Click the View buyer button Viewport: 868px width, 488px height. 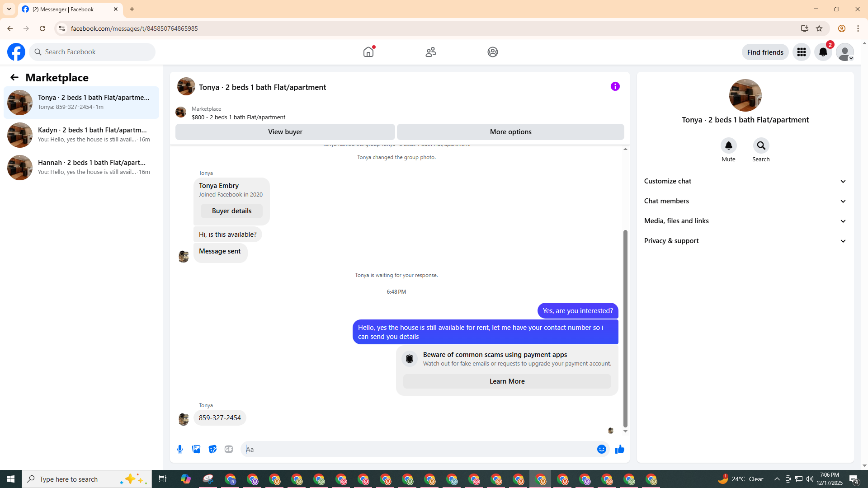point(285,132)
